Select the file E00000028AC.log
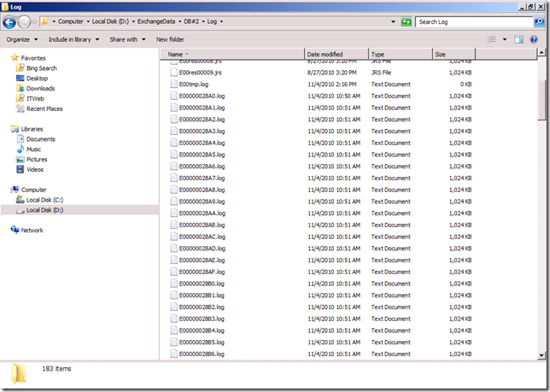This screenshot has width=550, height=392. click(202, 237)
